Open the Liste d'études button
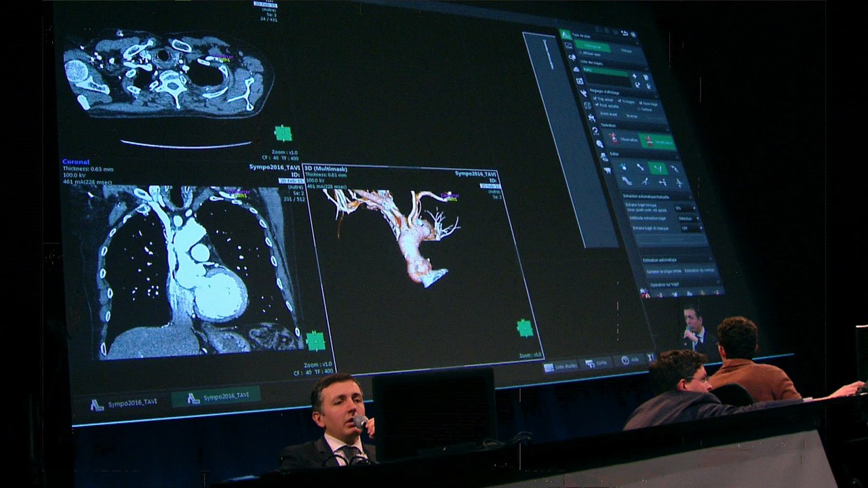 tap(561, 367)
